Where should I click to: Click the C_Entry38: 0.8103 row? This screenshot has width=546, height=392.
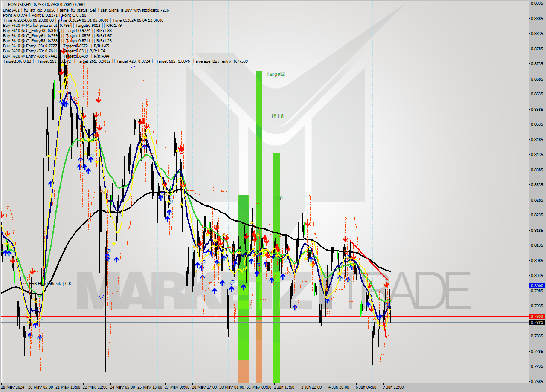(57, 30)
